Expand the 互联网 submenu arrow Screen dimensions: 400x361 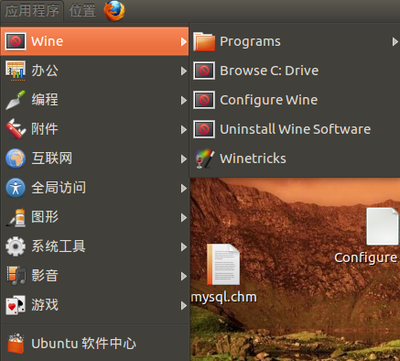[x=183, y=159]
